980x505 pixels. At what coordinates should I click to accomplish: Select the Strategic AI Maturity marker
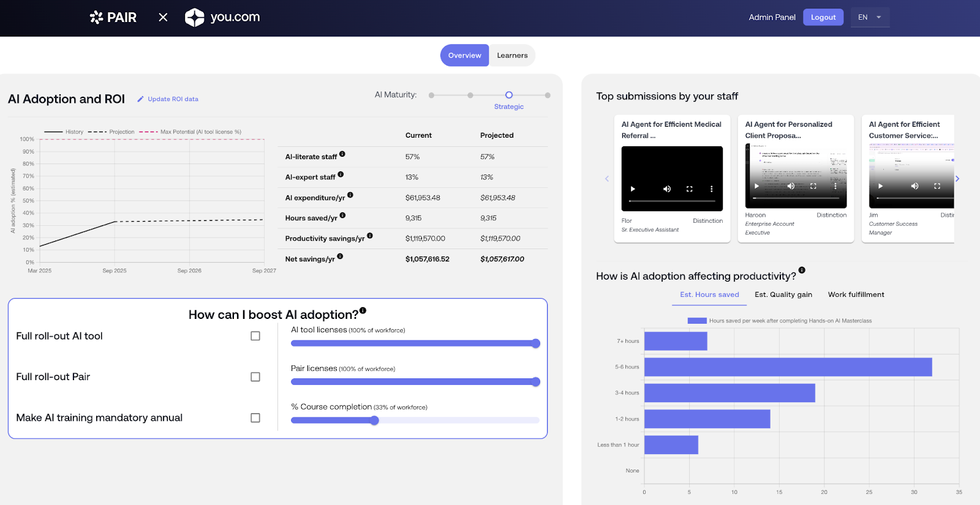tap(509, 95)
